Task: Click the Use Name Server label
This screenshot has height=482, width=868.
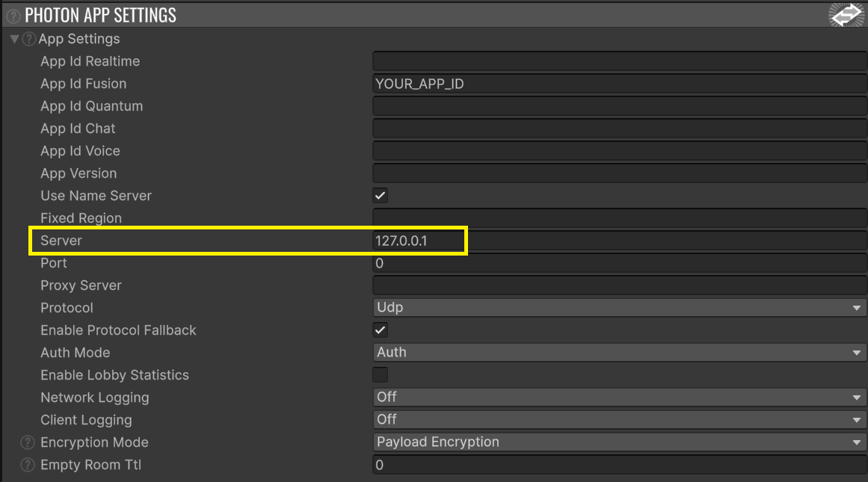Action: pos(96,196)
